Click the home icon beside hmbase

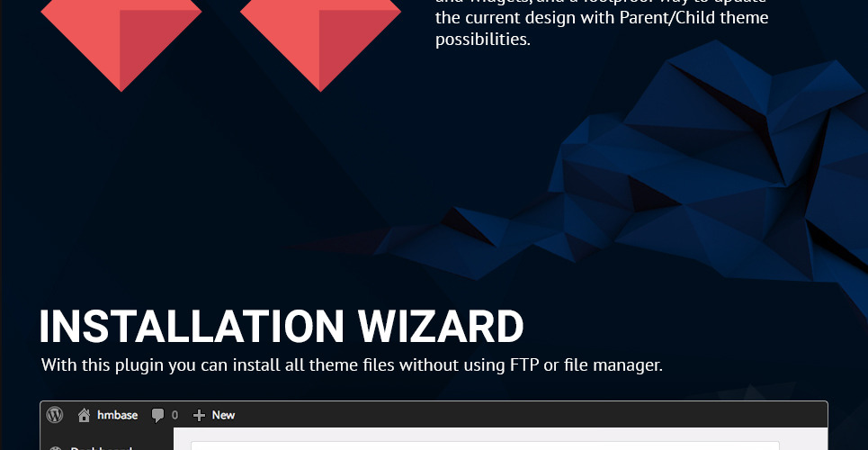click(85, 415)
